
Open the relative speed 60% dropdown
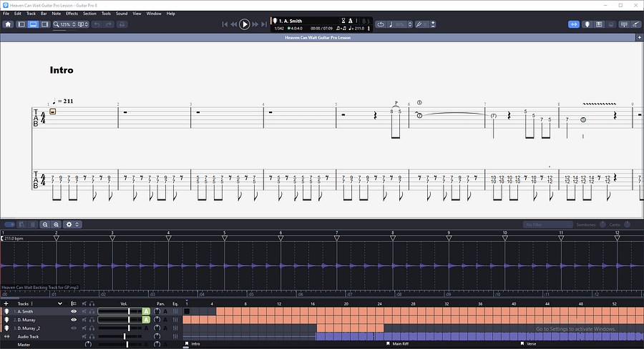(401, 24)
